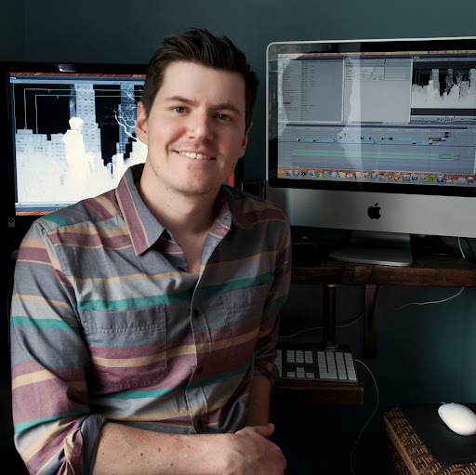The width and height of the screenshot is (476, 475).
Task: Open the Downloads folder stack in the Dock
Action: pos(462,179)
